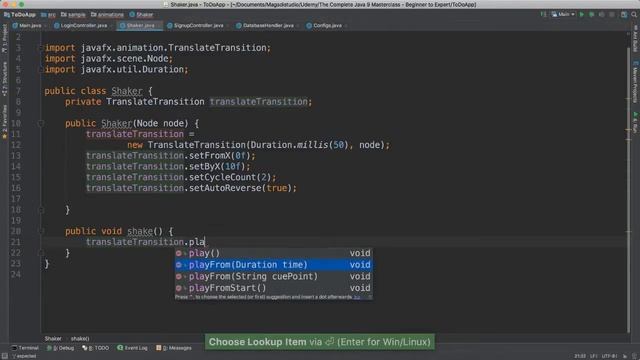Close the Config.java tab
640x360 pixels.
[x=346, y=26]
